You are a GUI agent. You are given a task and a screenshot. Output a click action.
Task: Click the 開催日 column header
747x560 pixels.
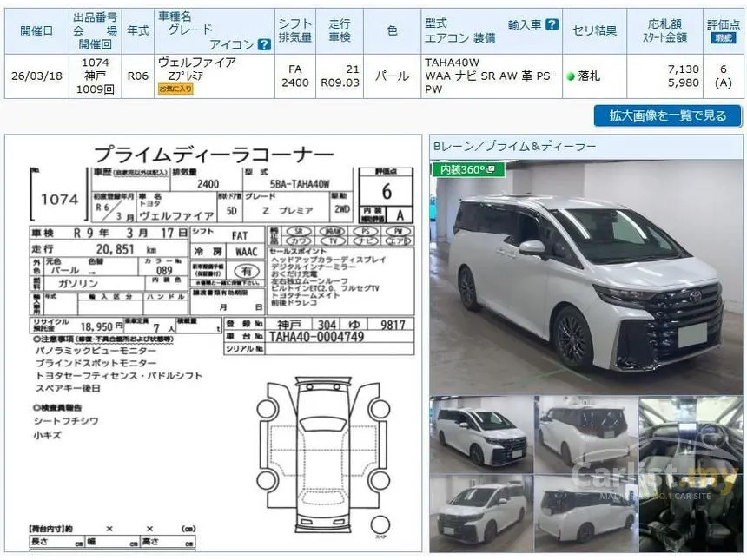[x=36, y=31]
